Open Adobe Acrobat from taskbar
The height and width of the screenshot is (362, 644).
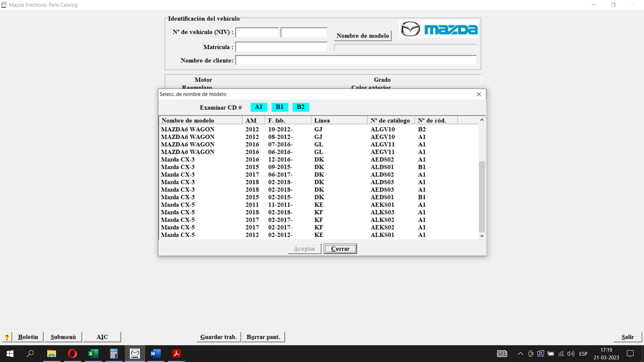click(x=176, y=354)
